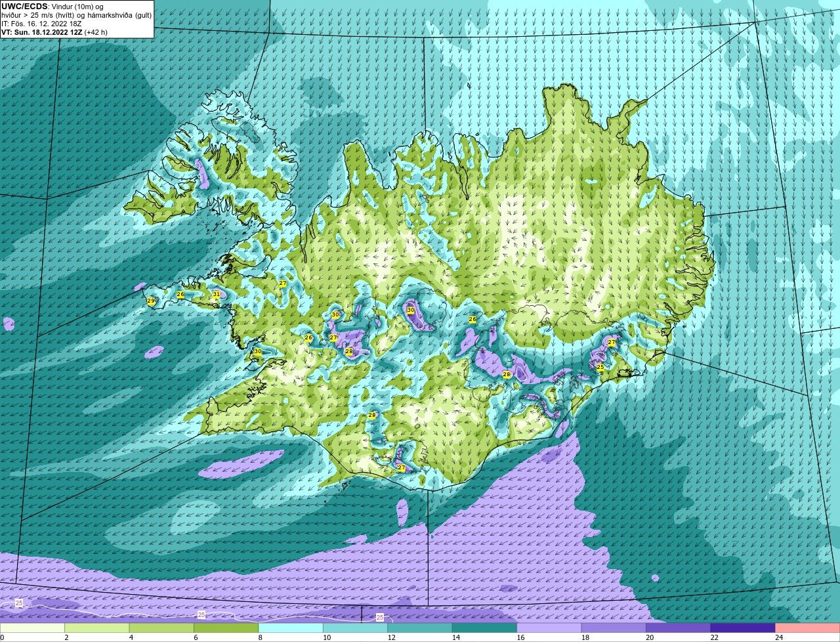Select the 20–22 m/s violet legend swatch
840x642 pixels.
click(x=678, y=628)
